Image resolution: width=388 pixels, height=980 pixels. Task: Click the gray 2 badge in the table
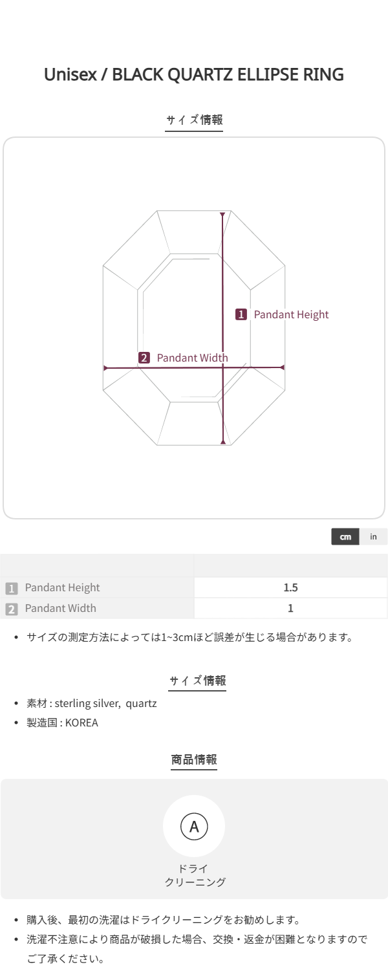click(11, 609)
